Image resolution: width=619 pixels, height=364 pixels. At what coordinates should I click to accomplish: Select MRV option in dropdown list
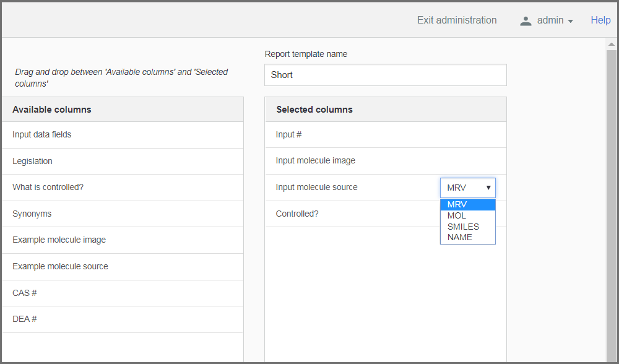point(467,205)
